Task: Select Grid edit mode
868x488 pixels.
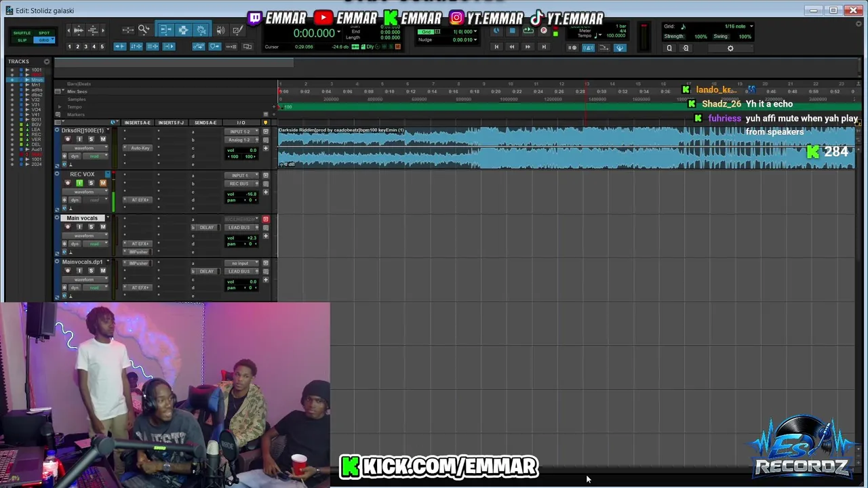Action: [x=44, y=40]
